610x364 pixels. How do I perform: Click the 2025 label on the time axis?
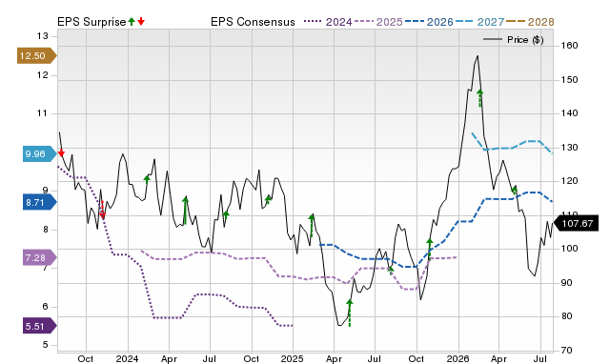(x=293, y=358)
